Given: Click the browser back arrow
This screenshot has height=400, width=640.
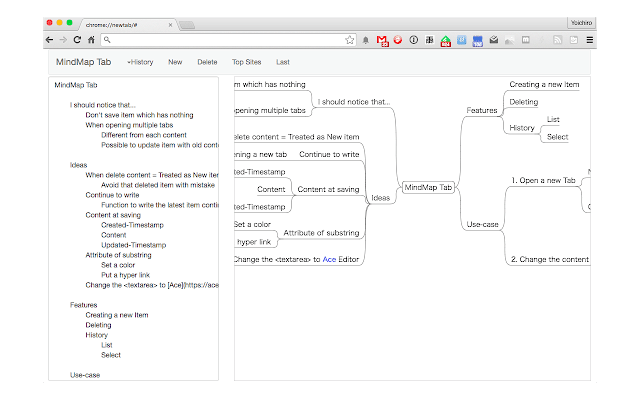Looking at the screenshot, I should pyautogui.click(x=50, y=40).
